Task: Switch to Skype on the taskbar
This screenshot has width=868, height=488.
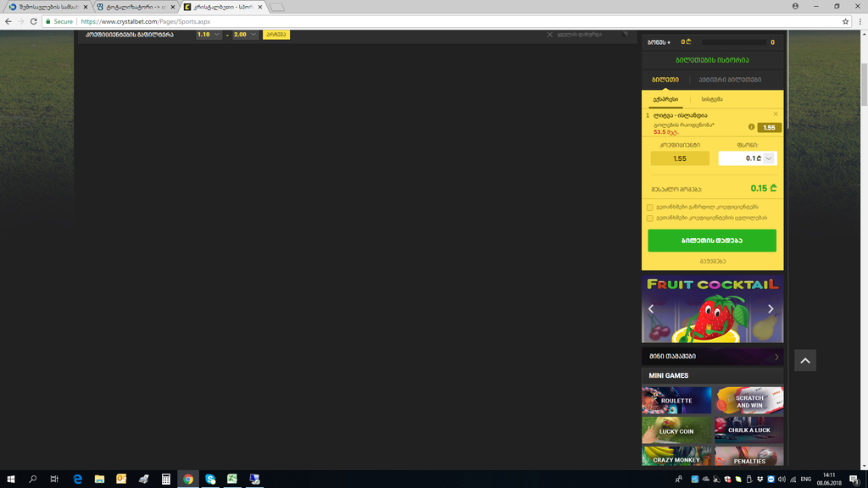Action: 210,480
